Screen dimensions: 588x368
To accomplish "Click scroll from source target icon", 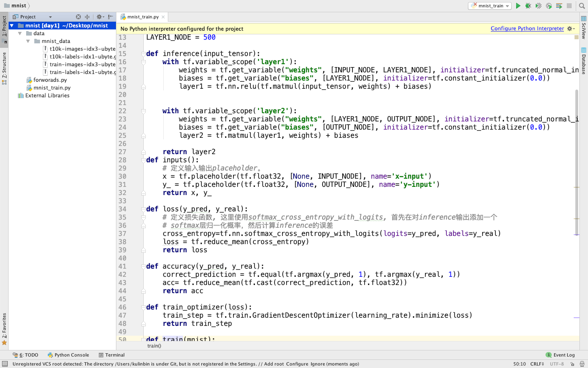I will [78, 17].
